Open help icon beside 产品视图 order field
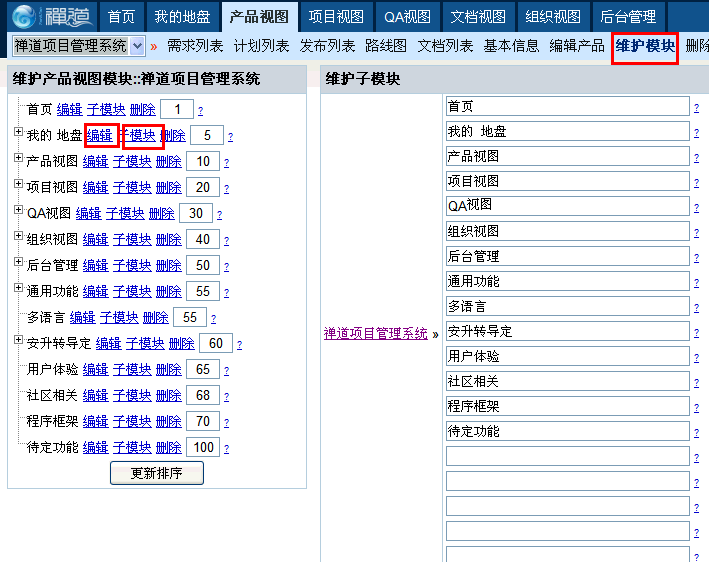This screenshot has height=562, width=709. [226, 163]
